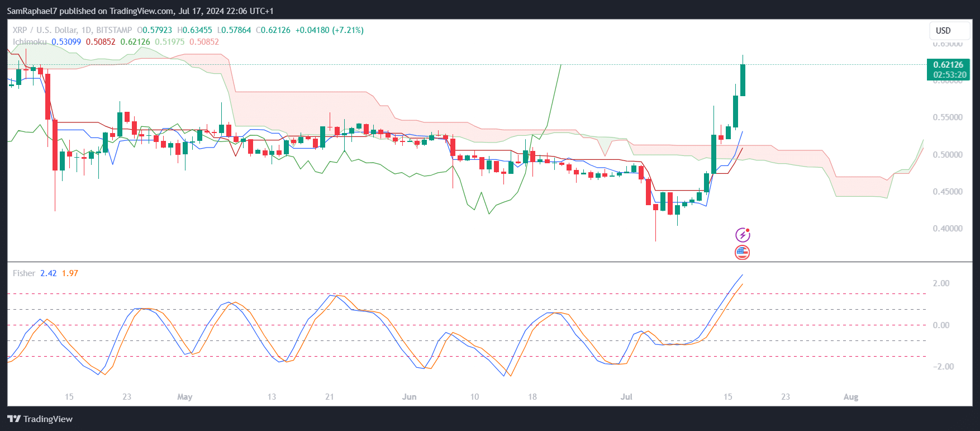Select the Ichimoku indicator label

click(x=30, y=42)
